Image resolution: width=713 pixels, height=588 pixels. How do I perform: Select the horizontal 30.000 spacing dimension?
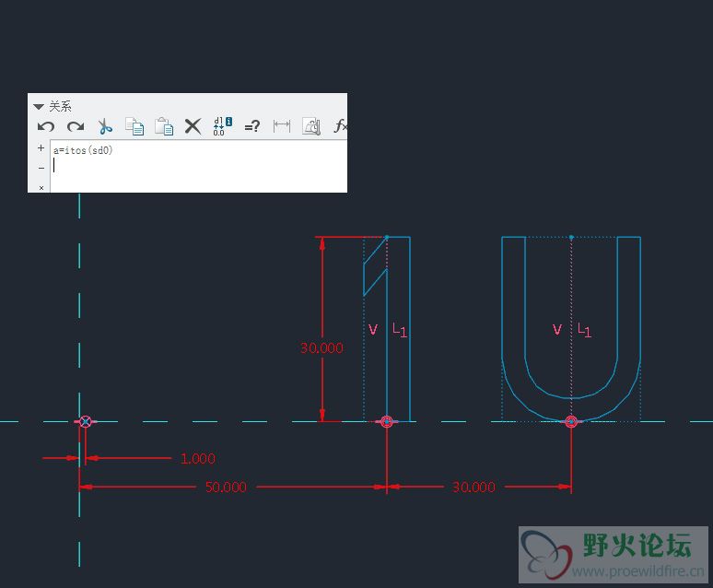point(473,487)
